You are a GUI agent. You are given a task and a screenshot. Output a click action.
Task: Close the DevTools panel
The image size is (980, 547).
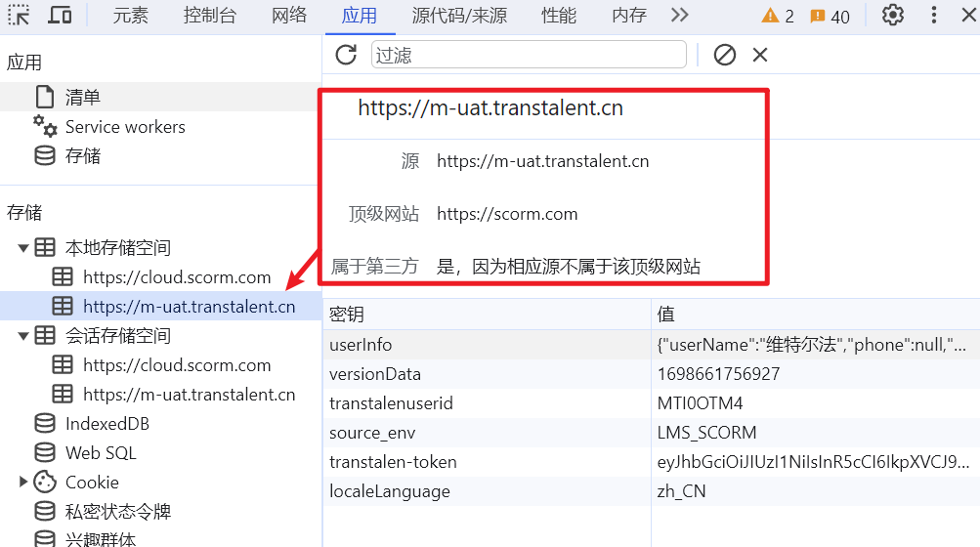tap(968, 15)
